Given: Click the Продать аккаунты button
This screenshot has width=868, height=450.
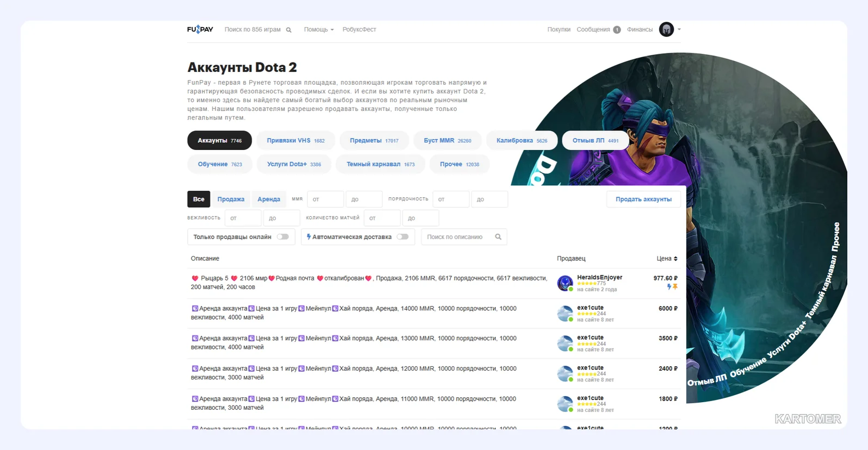Looking at the screenshot, I should (643, 199).
